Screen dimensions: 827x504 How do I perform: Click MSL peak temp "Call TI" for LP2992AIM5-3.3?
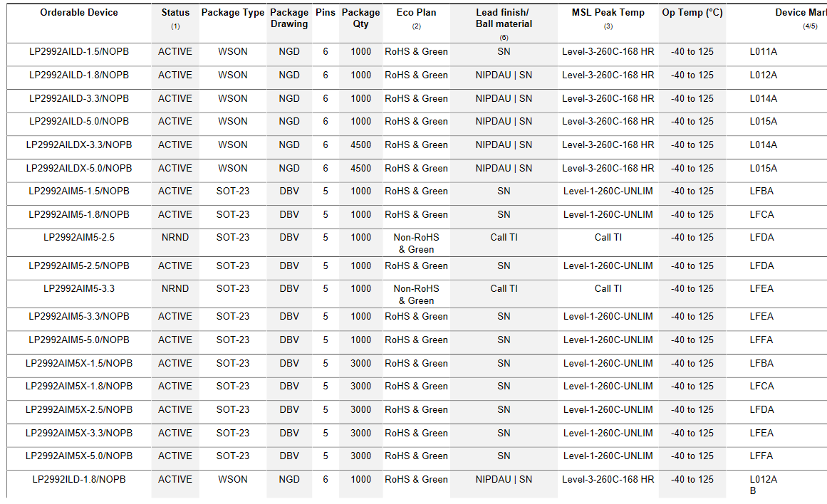click(608, 289)
